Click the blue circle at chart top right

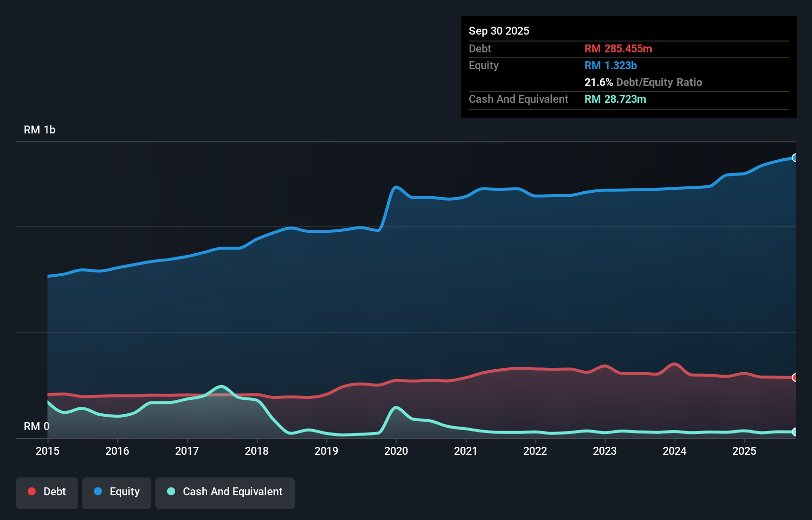795,158
